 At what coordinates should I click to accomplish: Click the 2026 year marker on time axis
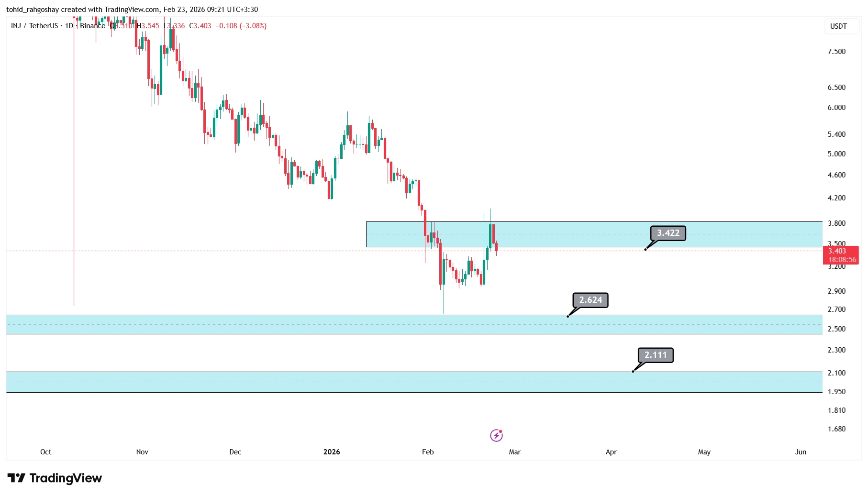(332, 452)
